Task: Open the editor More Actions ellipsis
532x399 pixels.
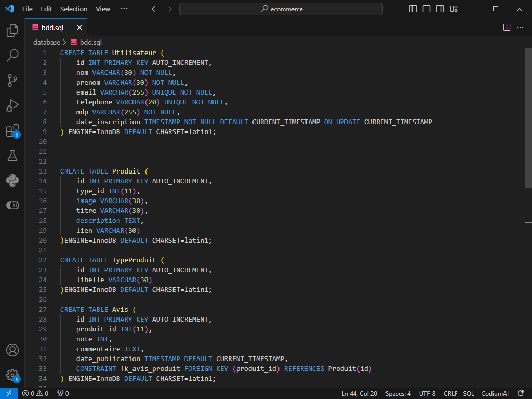Action: tap(520, 28)
